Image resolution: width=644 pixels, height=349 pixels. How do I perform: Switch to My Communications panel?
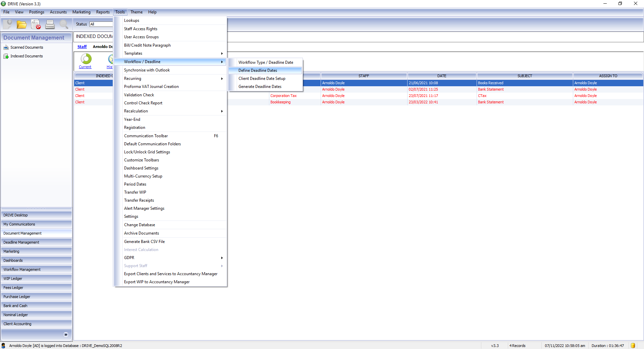point(36,224)
